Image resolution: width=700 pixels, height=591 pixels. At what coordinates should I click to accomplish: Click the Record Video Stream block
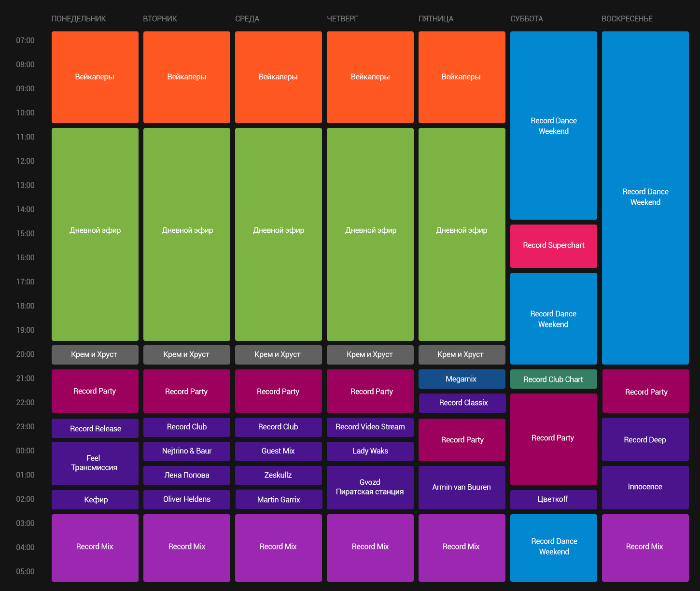(x=370, y=427)
